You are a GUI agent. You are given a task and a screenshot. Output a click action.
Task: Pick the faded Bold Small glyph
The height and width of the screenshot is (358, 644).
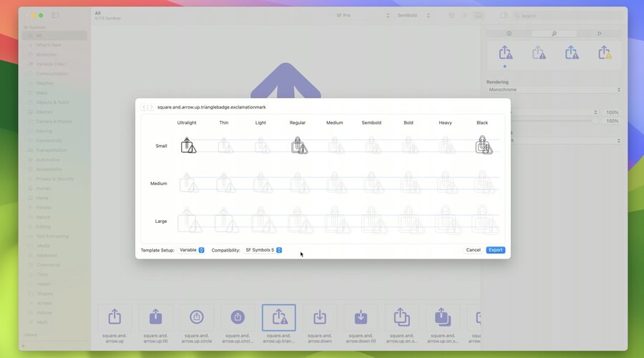coord(410,145)
